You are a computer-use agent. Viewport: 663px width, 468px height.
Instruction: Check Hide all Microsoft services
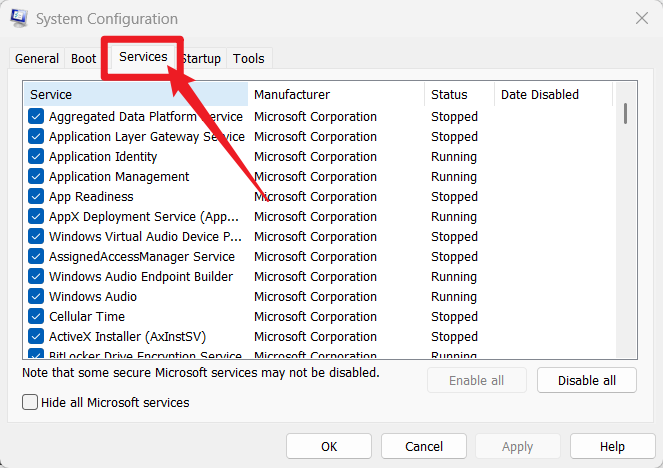pyautogui.click(x=30, y=402)
